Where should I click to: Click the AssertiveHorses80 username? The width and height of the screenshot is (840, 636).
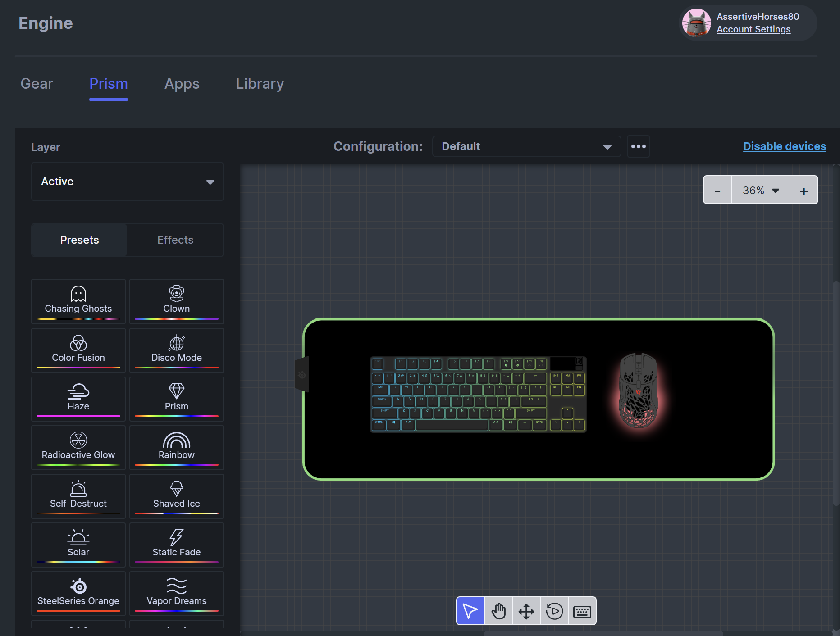click(x=758, y=17)
